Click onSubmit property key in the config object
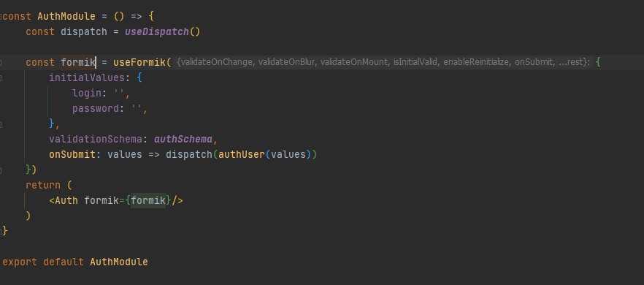 72,155
